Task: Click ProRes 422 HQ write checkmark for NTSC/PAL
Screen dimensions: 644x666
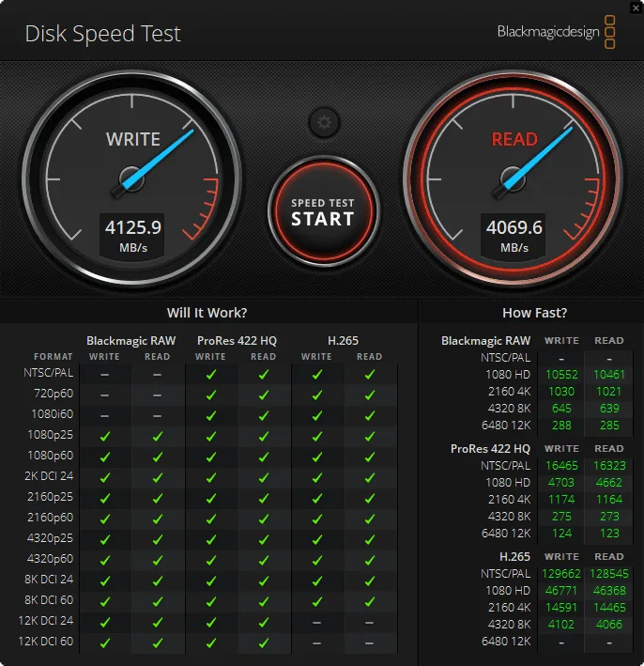Action: [x=211, y=374]
